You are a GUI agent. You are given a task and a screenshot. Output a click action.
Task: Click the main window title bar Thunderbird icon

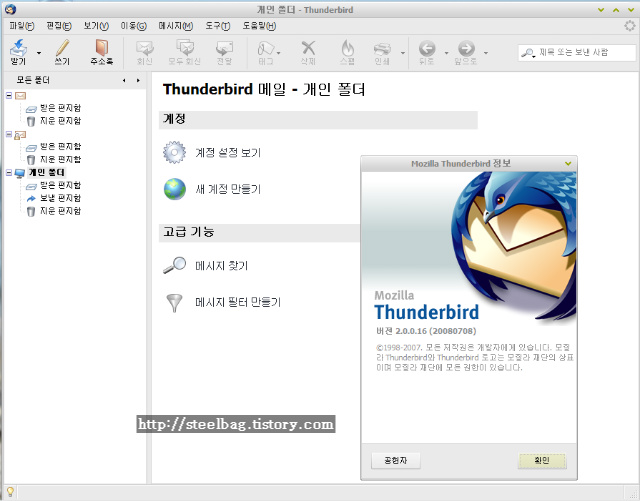pos(10,9)
